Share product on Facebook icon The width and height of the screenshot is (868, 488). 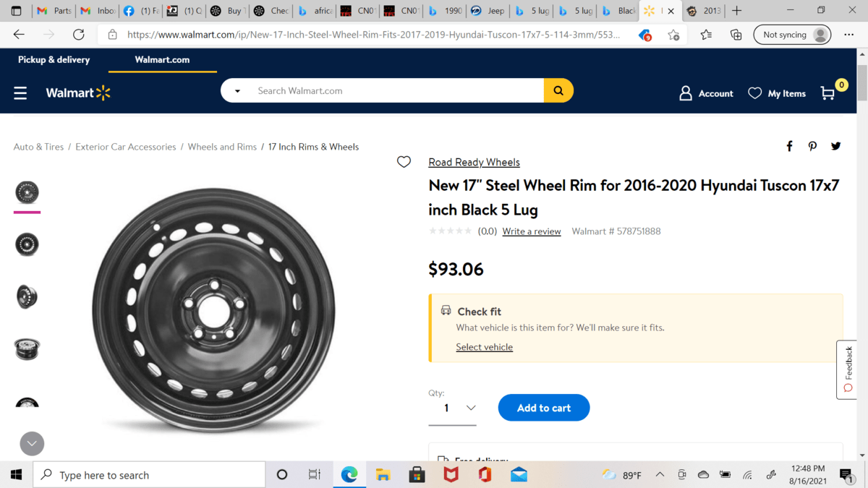(789, 146)
